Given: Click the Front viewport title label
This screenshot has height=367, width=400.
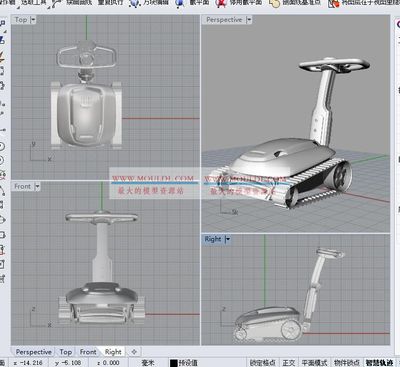Looking at the screenshot, I should 22,187.
